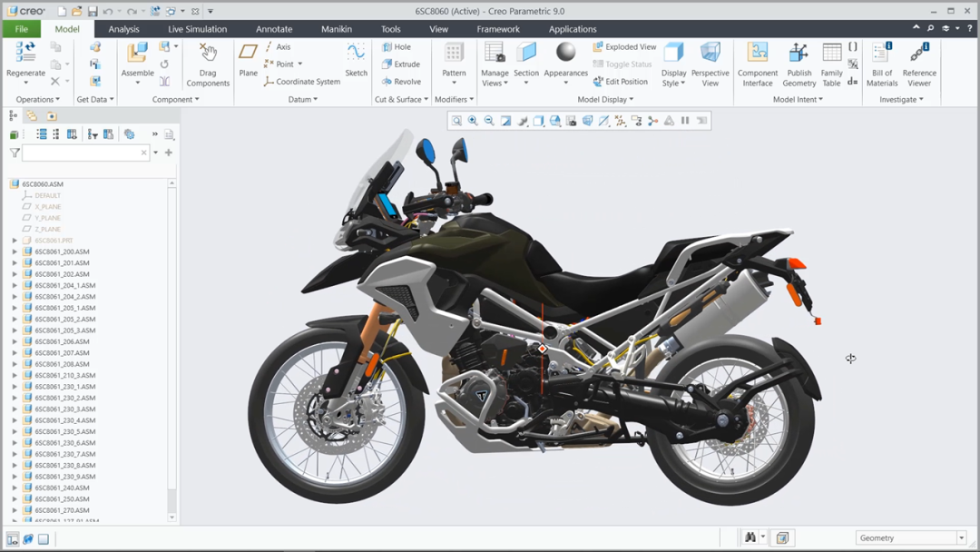Switch to the Live Simulation tab

pyautogui.click(x=198, y=29)
